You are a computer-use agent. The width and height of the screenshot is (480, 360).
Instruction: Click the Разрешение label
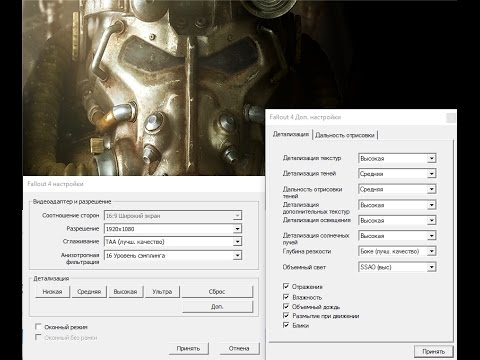tap(83, 229)
